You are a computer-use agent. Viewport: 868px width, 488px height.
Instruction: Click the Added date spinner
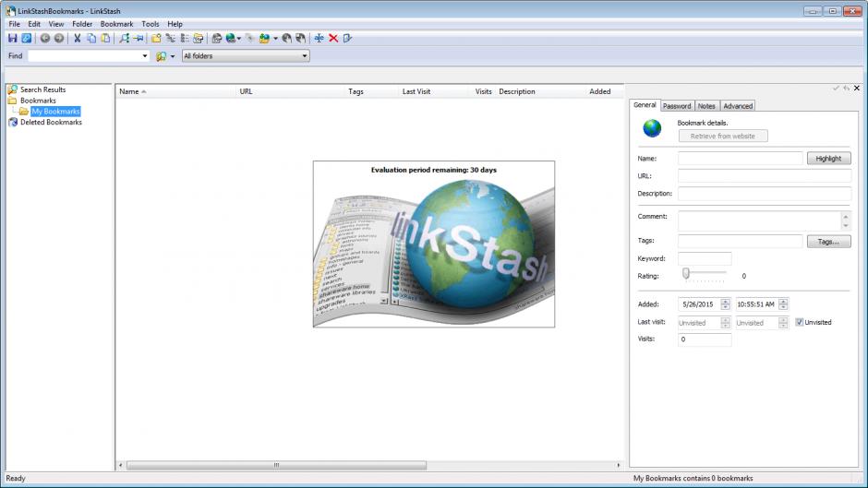point(725,304)
